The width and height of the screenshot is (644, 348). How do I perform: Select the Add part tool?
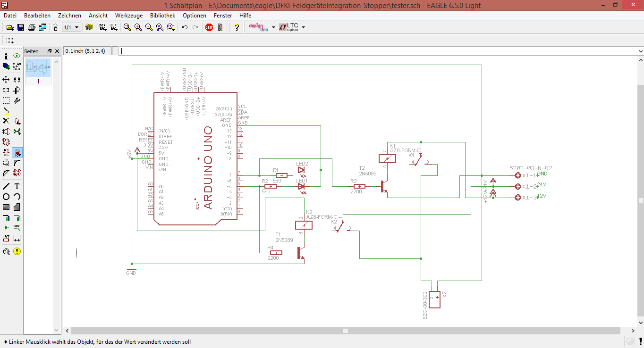17,121
